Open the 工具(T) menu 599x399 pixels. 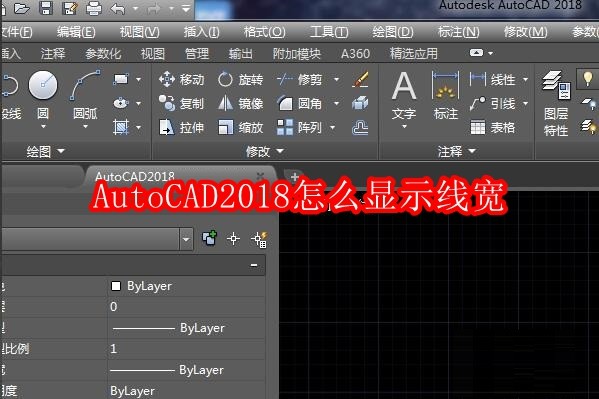point(329,32)
